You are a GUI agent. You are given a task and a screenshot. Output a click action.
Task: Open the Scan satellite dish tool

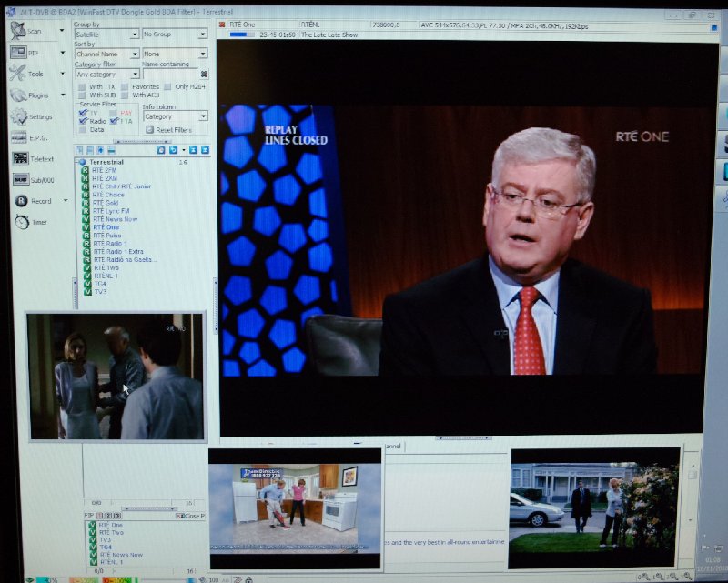coord(18,30)
